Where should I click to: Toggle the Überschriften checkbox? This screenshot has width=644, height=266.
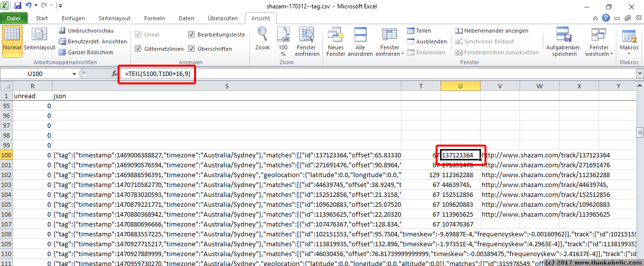pos(192,49)
